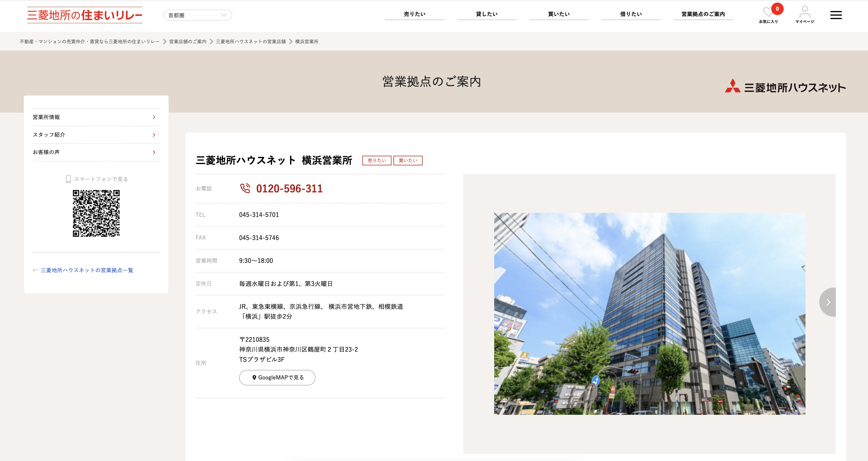Open the 売りたい menu
This screenshot has height=461, width=868.
click(x=415, y=14)
